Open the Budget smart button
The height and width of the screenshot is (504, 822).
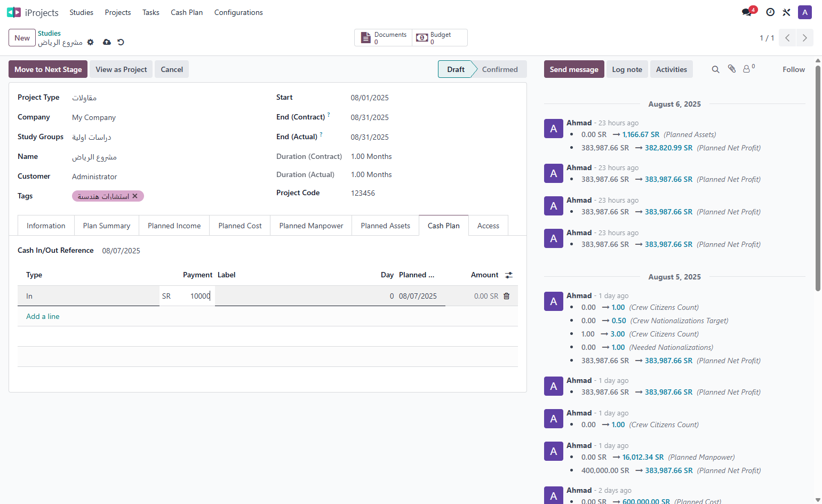(440, 38)
